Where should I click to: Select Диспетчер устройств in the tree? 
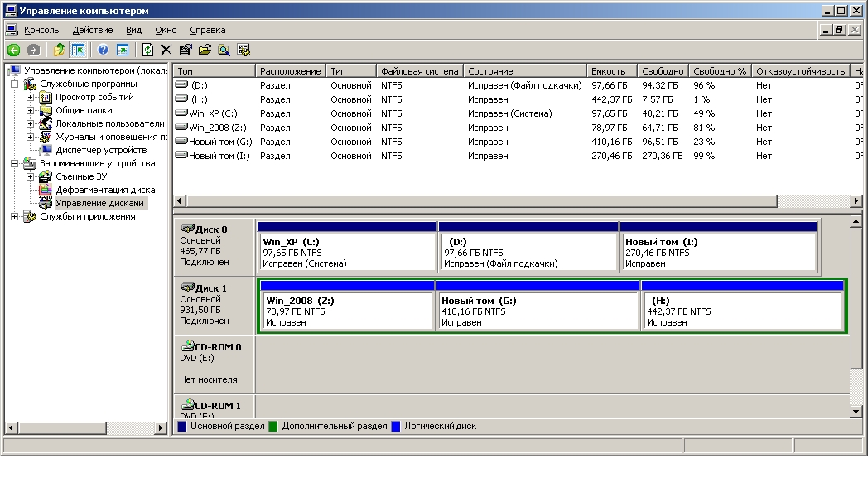(100, 150)
